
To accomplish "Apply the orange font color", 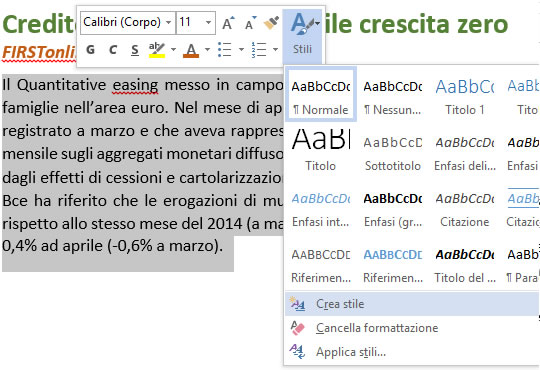I will [x=191, y=50].
